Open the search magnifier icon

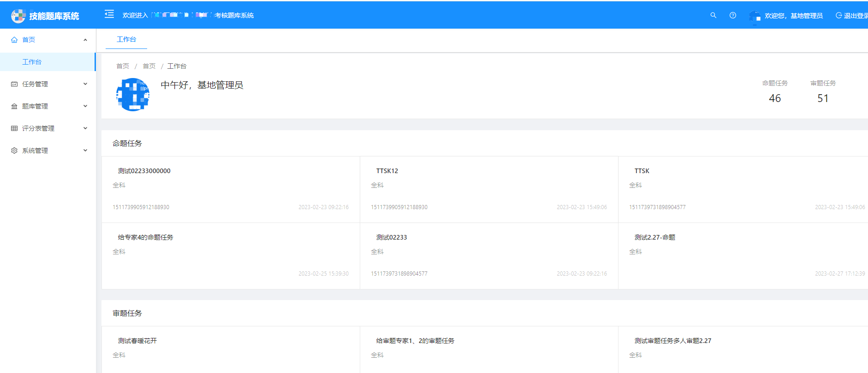[713, 15]
